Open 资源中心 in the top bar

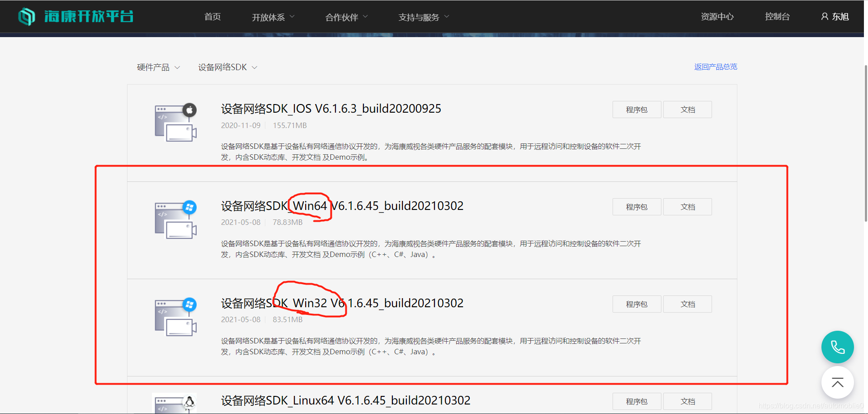point(717,17)
